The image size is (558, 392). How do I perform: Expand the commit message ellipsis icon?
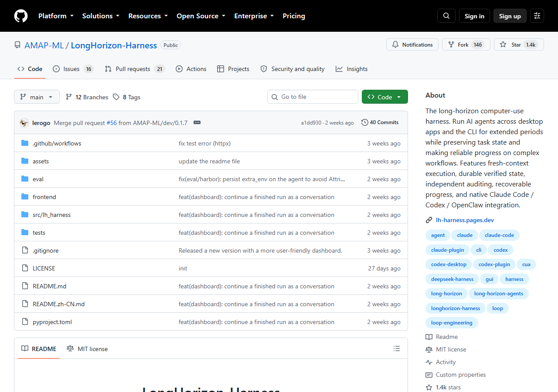click(197, 123)
